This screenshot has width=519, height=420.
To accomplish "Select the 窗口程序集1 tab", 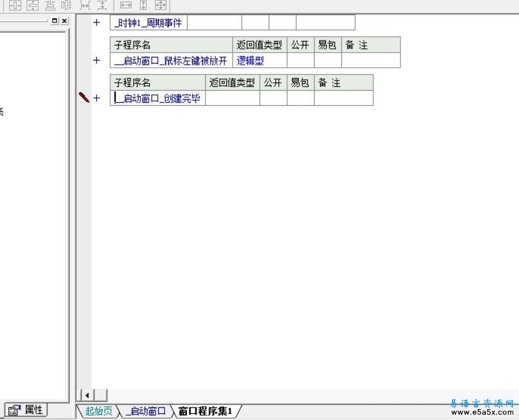I will [x=205, y=412].
